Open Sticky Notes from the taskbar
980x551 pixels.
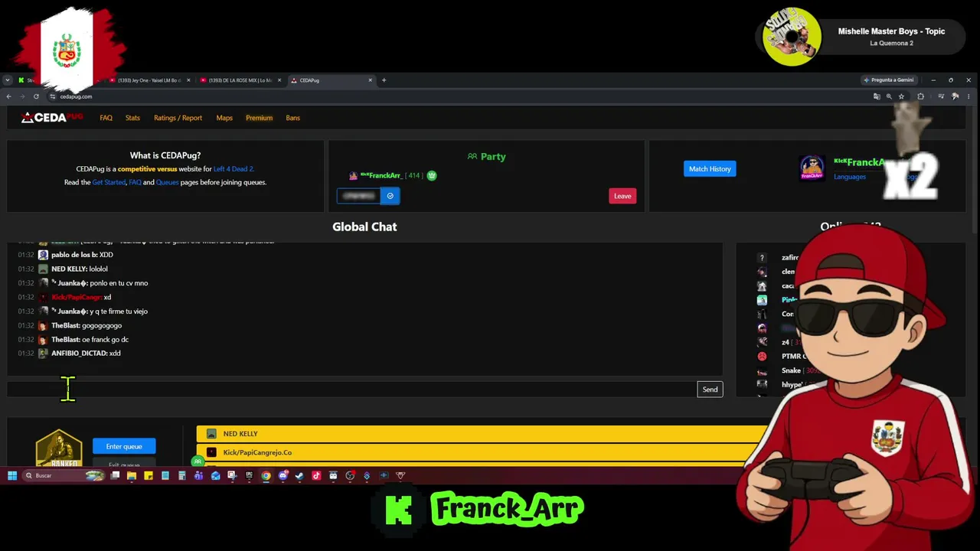(149, 476)
